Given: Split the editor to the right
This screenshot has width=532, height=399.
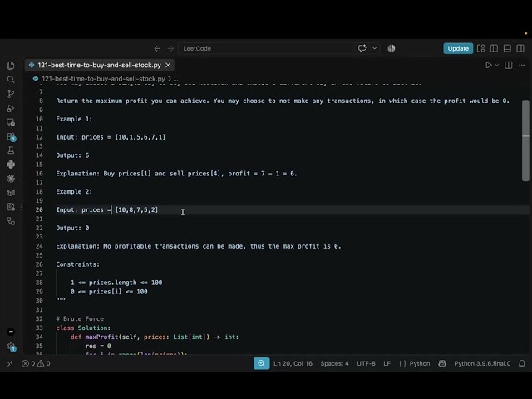Looking at the screenshot, I should click(x=508, y=65).
